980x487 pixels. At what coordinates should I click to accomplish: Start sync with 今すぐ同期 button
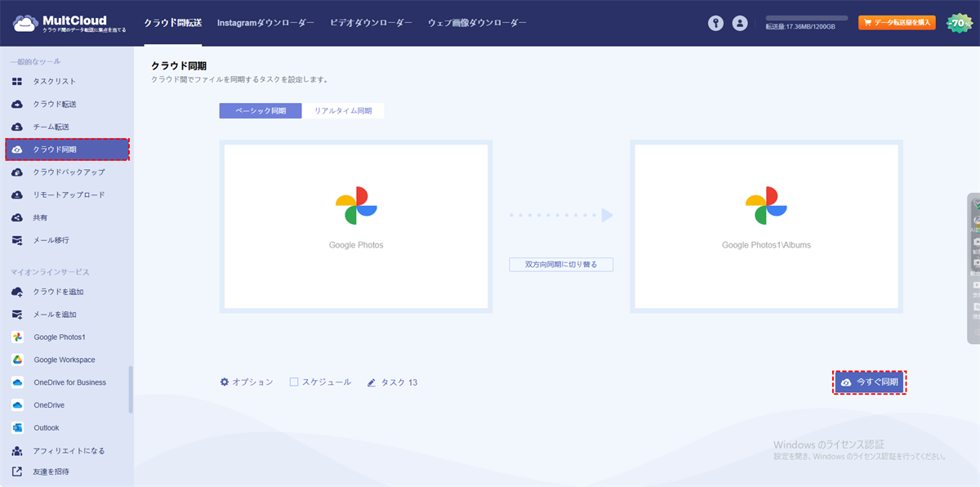870,382
